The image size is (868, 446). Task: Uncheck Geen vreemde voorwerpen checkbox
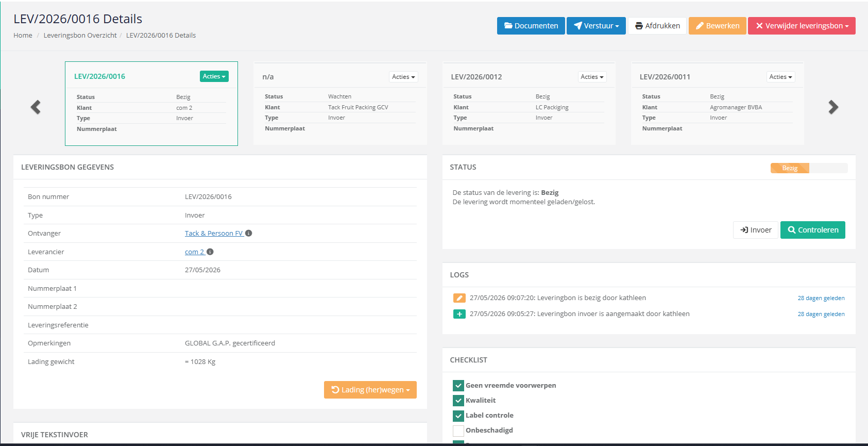[458, 386]
